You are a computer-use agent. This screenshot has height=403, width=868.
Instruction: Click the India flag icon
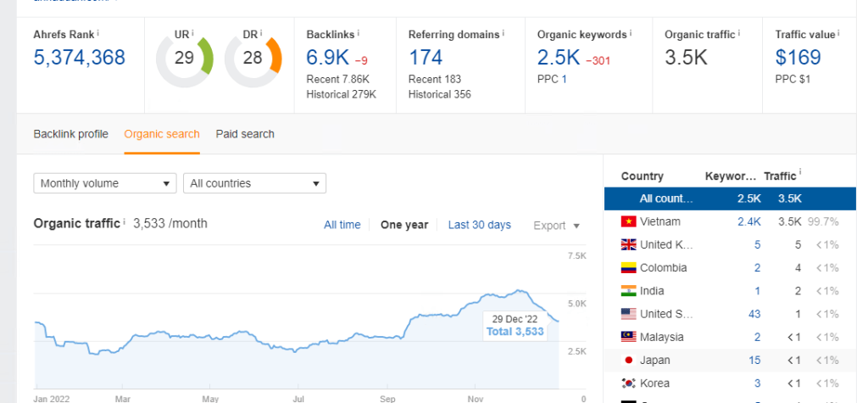click(x=628, y=291)
